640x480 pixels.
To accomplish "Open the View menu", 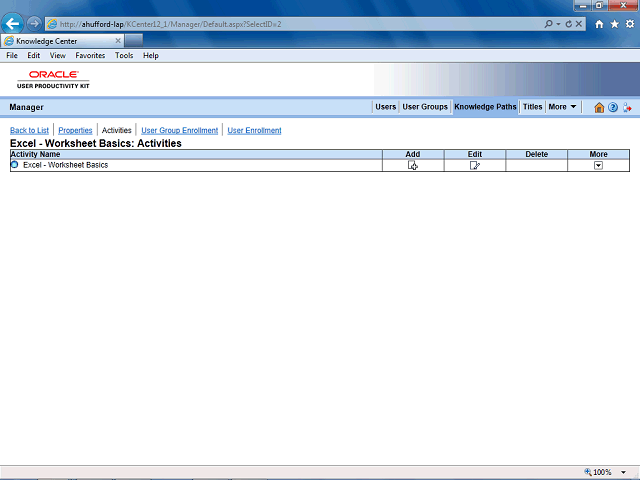I will pyautogui.click(x=58, y=56).
